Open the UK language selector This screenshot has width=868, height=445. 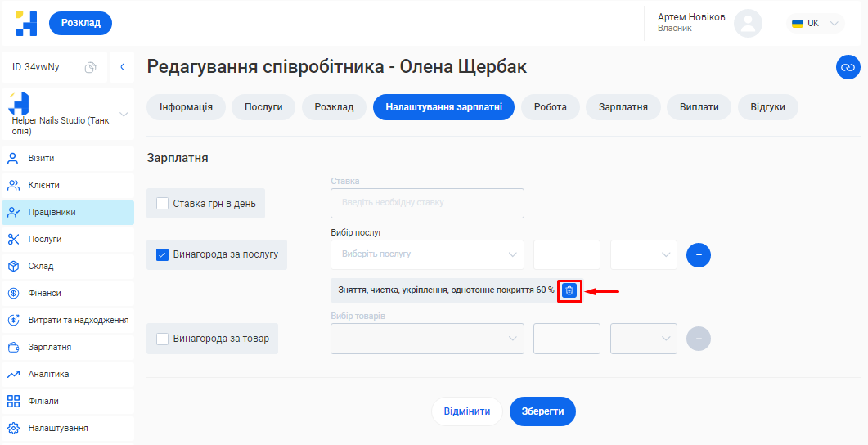[816, 23]
